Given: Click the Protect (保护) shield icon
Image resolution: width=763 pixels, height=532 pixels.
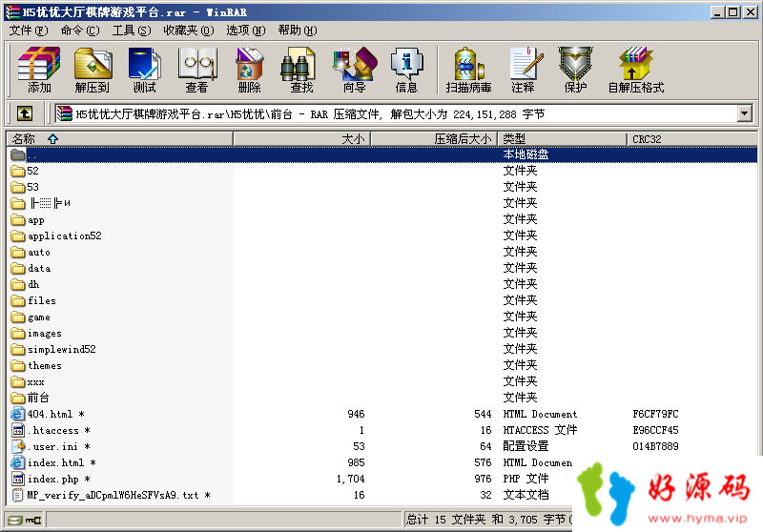Looking at the screenshot, I should click(575, 70).
